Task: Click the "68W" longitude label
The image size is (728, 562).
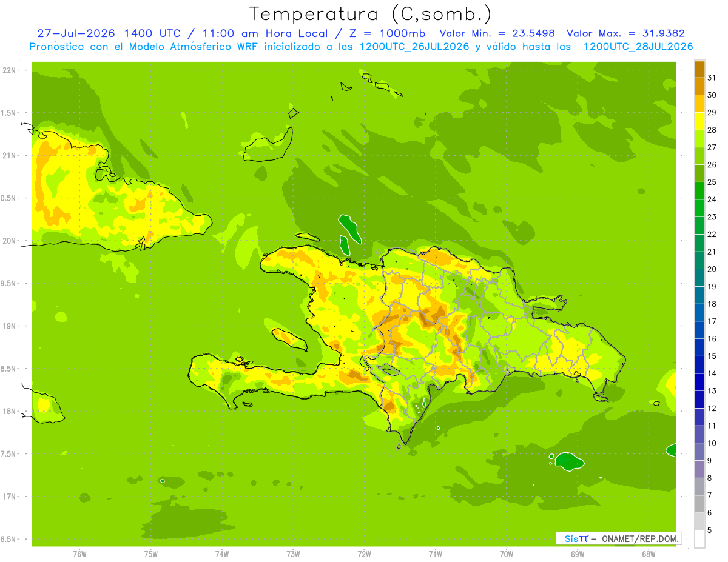Action: coord(648,554)
